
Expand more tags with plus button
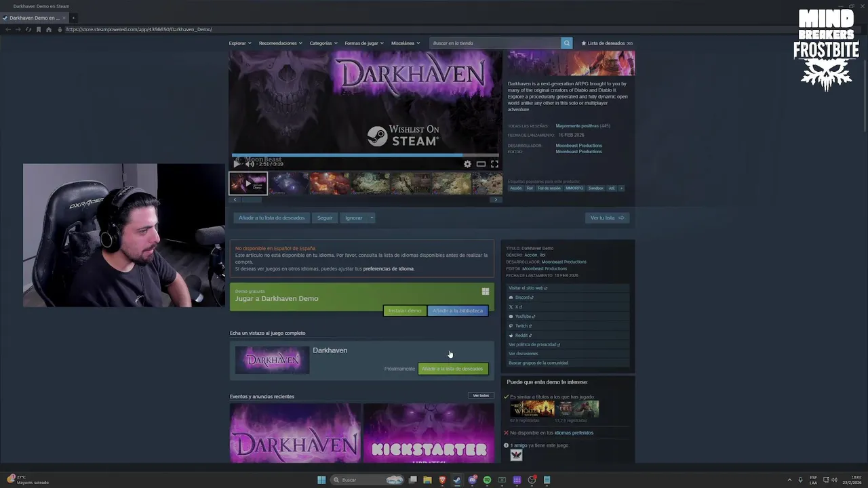(620, 188)
